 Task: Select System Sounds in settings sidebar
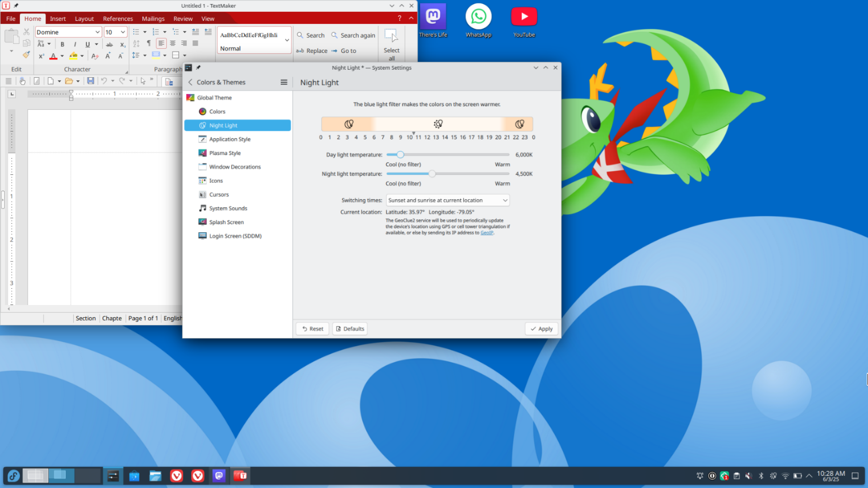[x=237, y=208]
